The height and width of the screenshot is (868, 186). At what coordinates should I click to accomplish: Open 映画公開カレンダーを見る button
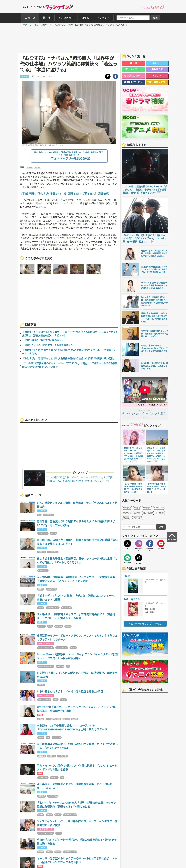145,624
